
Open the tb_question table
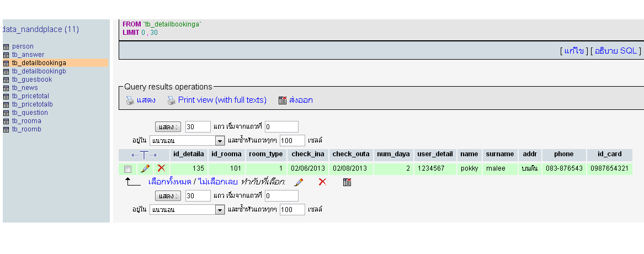tap(30, 113)
